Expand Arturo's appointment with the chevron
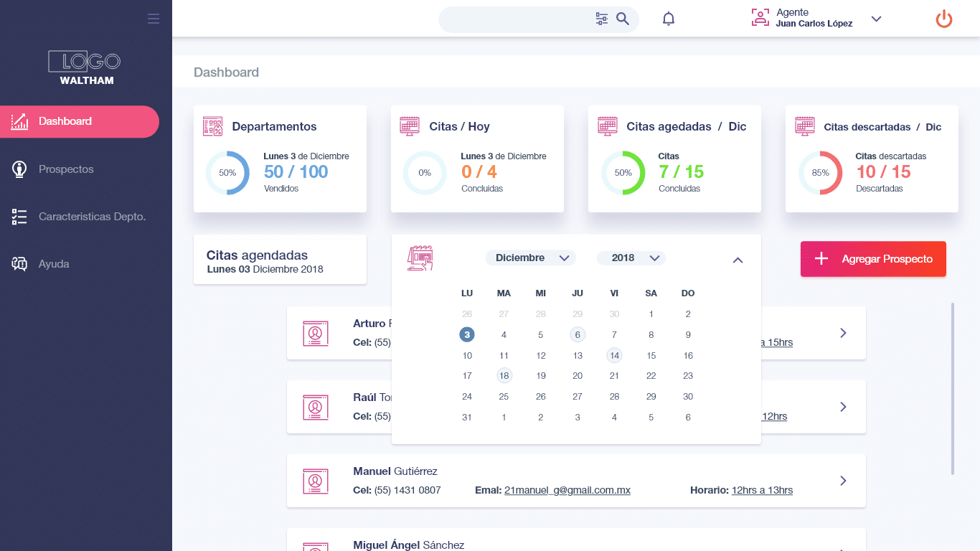Screen dimensions: 980x551 [x=843, y=333]
